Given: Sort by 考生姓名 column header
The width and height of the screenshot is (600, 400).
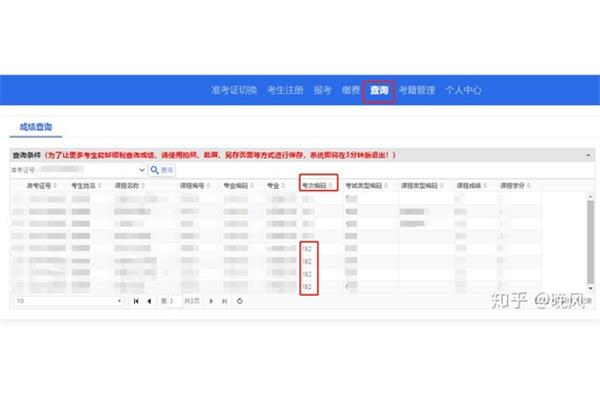Looking at the screenshot, I should [x=86, y=186].
